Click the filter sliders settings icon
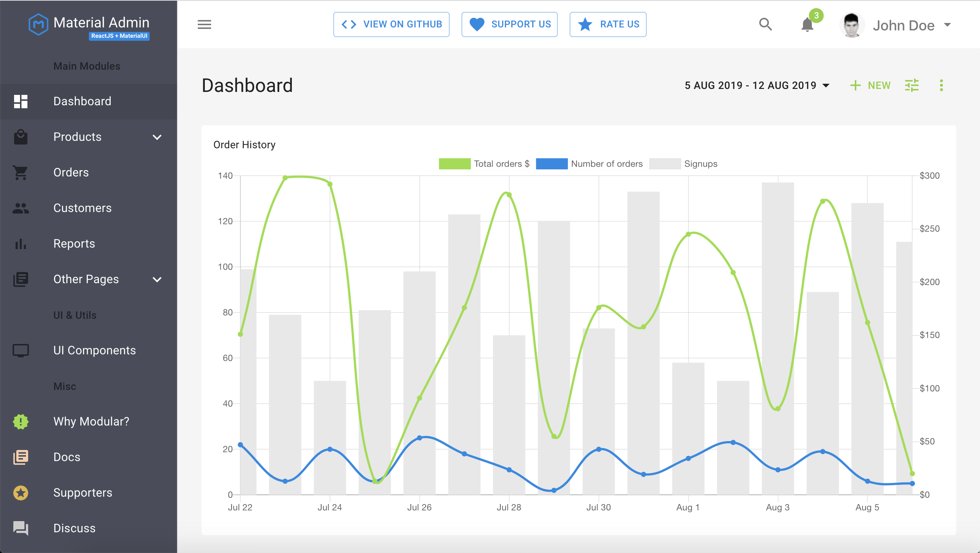This screenshot has width=980, height=553. pyautogui.click(x=913, y=85)
